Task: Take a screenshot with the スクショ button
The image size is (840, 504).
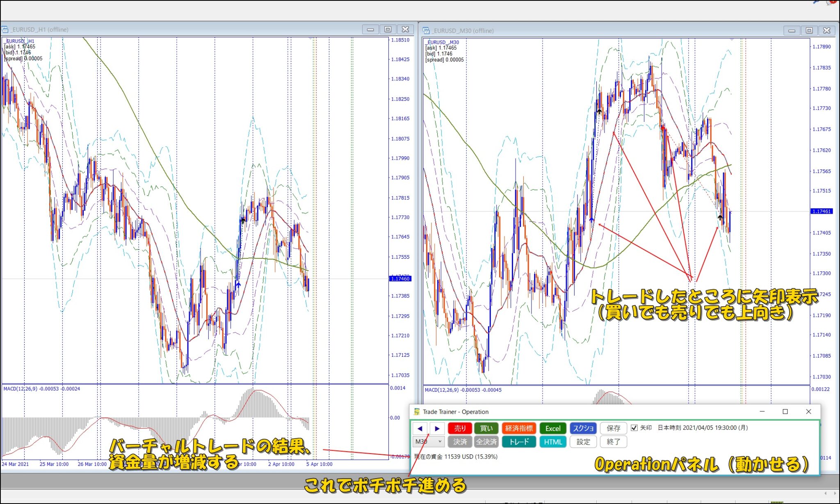Action: [583, 428]
